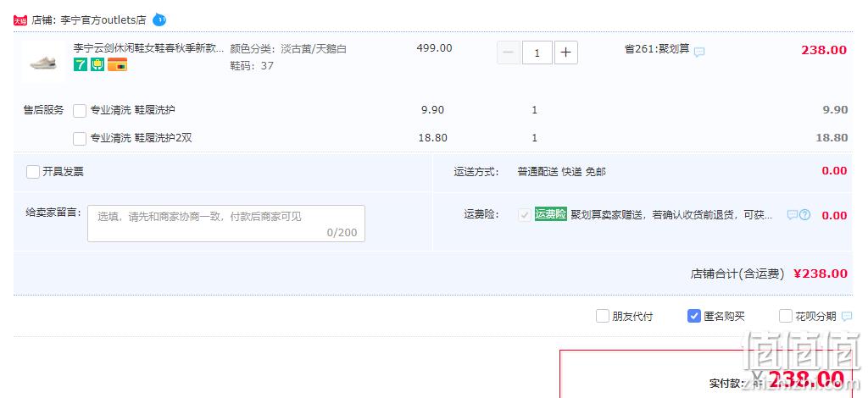Viewport: 868px width, 398px height.
Task: Click the 售后服务 label
Action: click(x=44, y=110)
